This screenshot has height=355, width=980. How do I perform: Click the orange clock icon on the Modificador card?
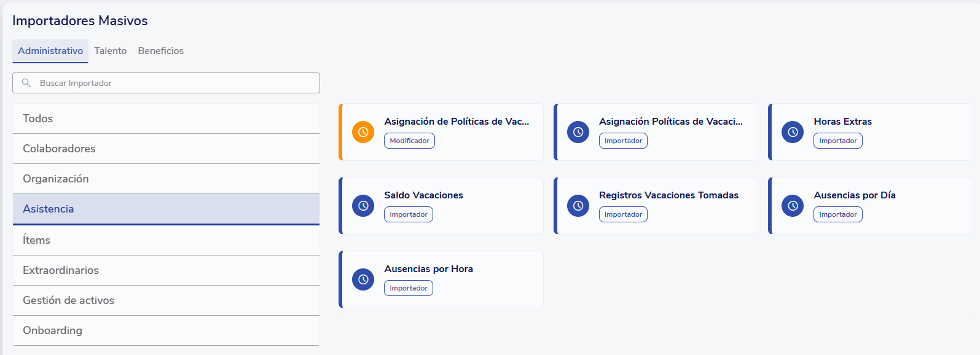click(363, 132)
